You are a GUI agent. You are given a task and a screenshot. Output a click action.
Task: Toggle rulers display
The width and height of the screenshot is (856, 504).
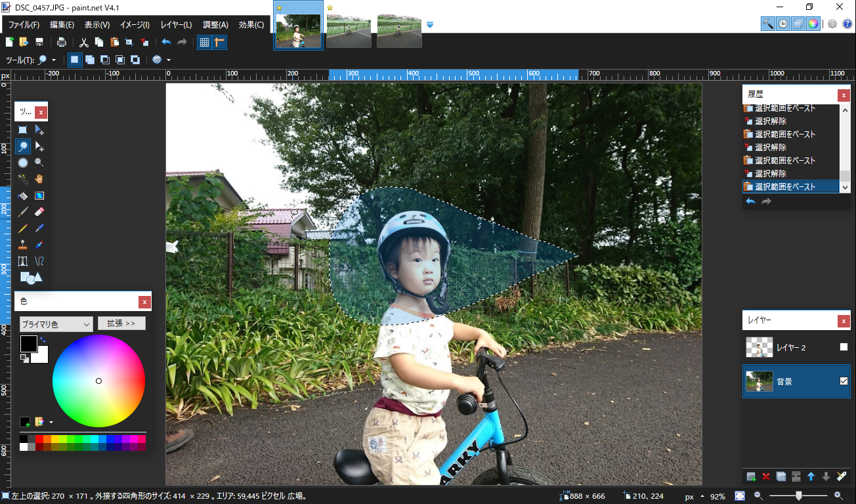(x=219, y=42)
